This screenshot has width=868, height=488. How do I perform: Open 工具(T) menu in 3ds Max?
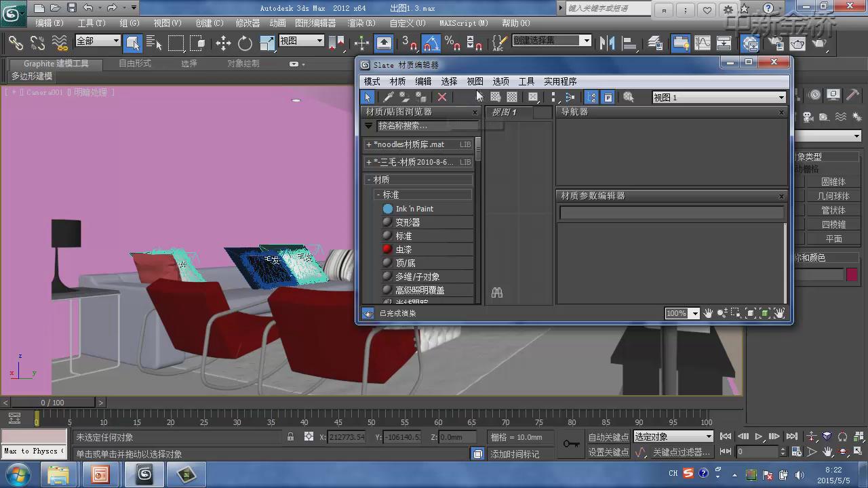(x=92, y=23)
